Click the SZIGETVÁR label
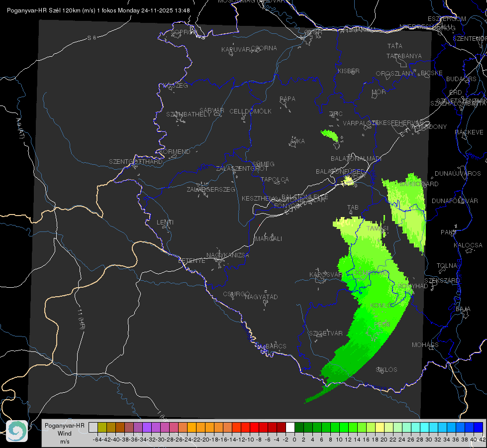The width and height of the screenshot is (487, 448). [x=325, y=334]
